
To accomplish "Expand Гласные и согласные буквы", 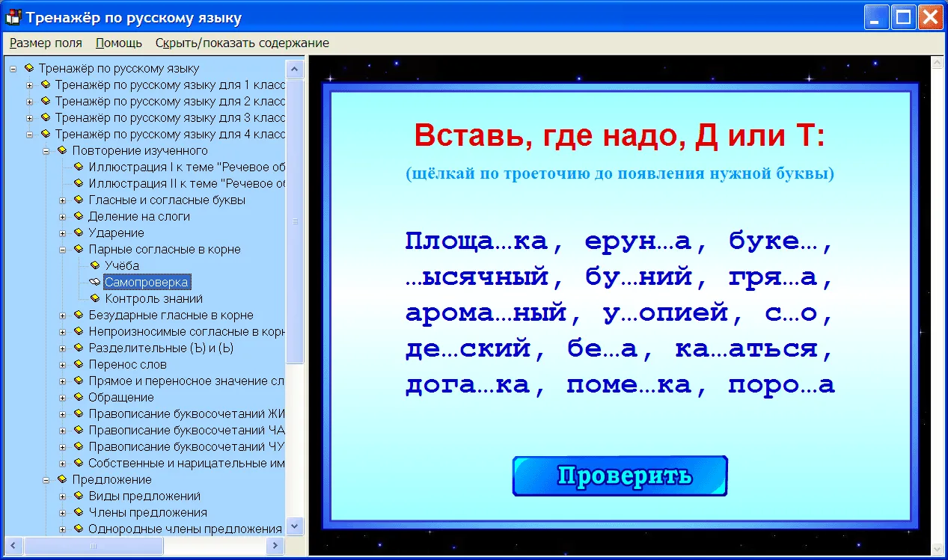I will 63,200.
